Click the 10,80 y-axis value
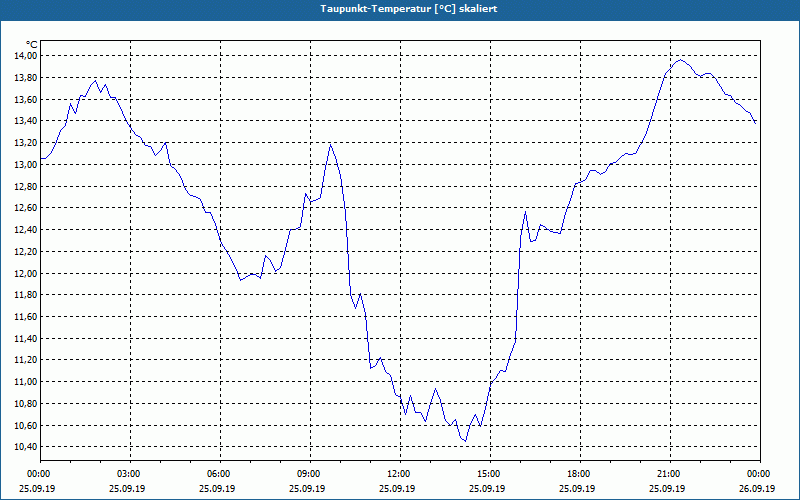The width and height of the screenshot is (800, 500). (x=27, y=404)
